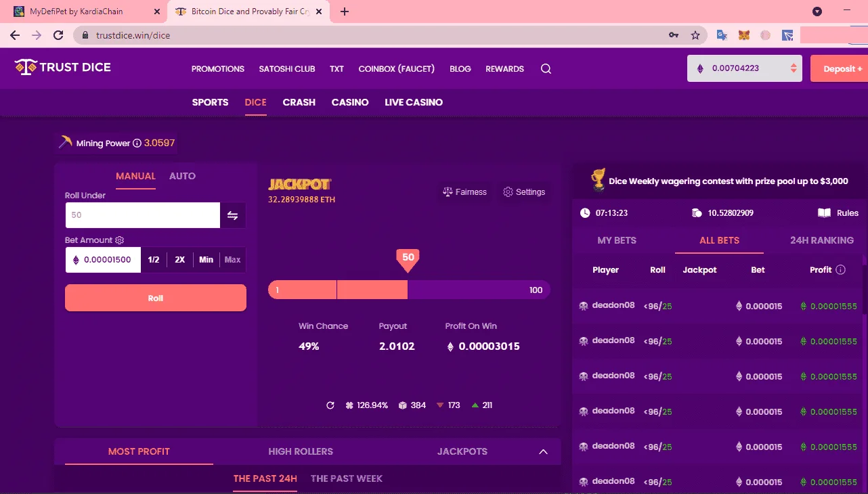Open the 24H RANKING tab
The width and height of the screenshot is (868, 494).
click(x=822, y=240)
